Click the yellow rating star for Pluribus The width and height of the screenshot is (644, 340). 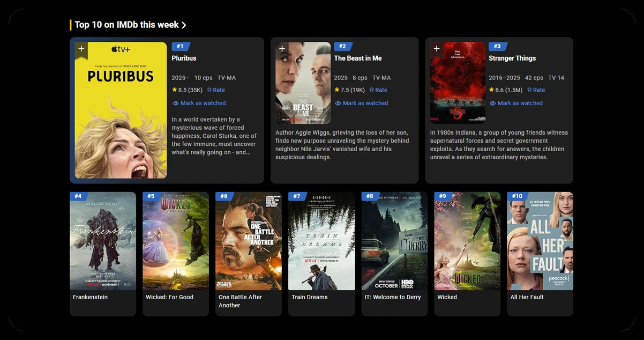click(x=175, y=90)
